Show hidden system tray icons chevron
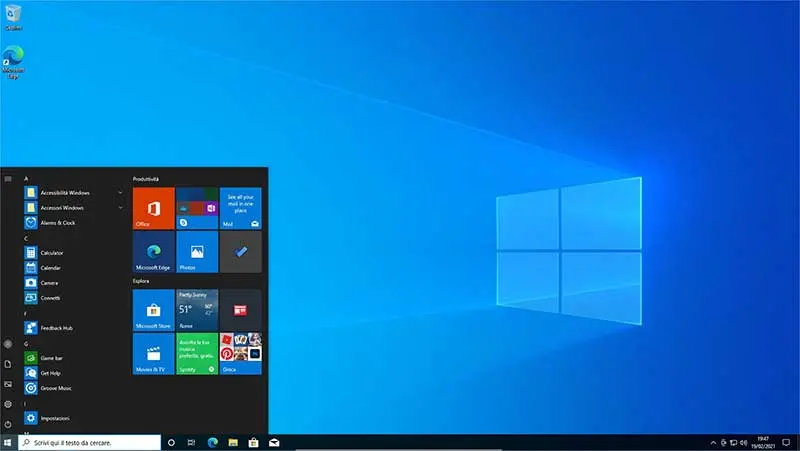Screen dimensions: 800x451 point(713,443)
